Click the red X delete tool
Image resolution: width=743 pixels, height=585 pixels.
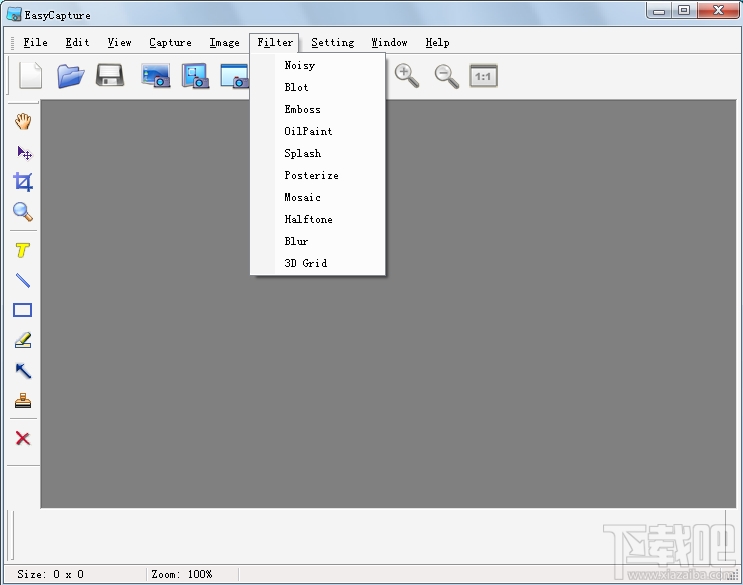(x=23, y=438)
